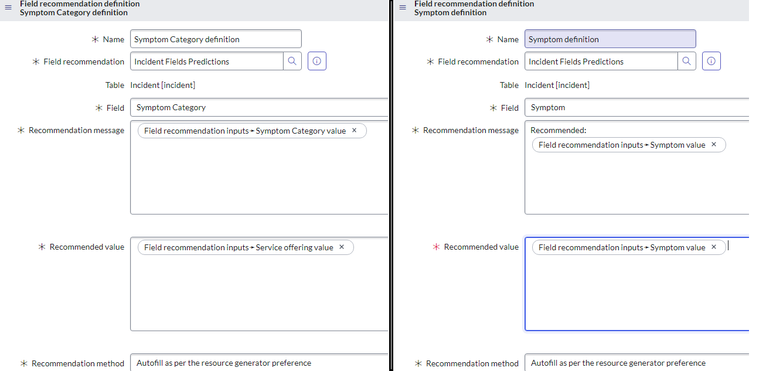Open hamburger menu in Symptom Category definition form
766x371 pixels.
8,7
